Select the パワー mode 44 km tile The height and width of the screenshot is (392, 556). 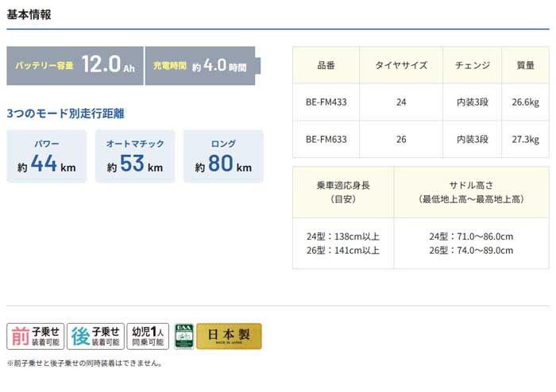[x=46, y=157]
